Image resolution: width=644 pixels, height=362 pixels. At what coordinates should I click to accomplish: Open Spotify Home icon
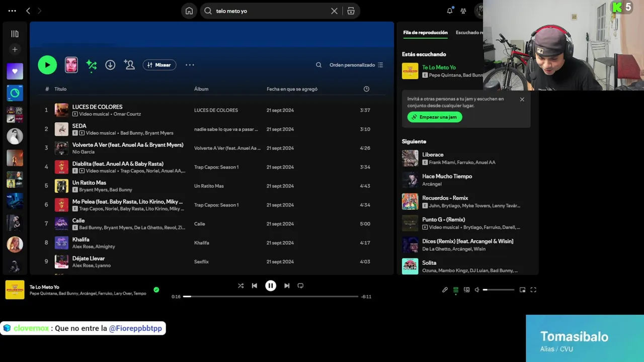click(189, 11)
